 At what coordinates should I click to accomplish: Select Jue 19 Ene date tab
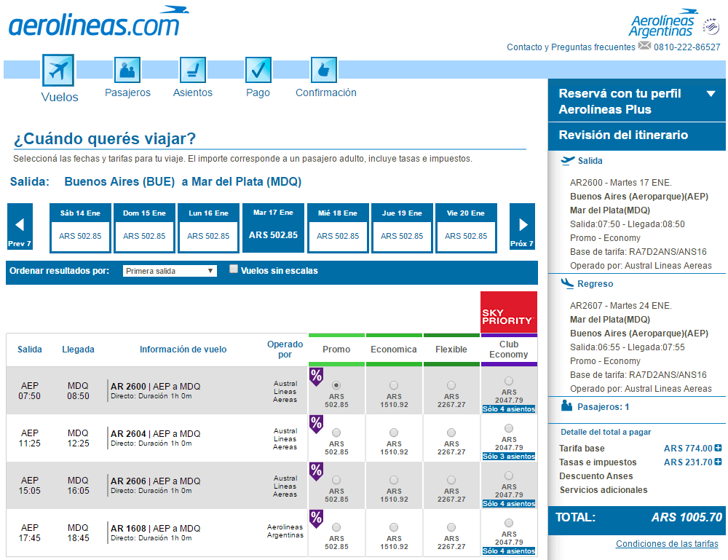point(402,228)
